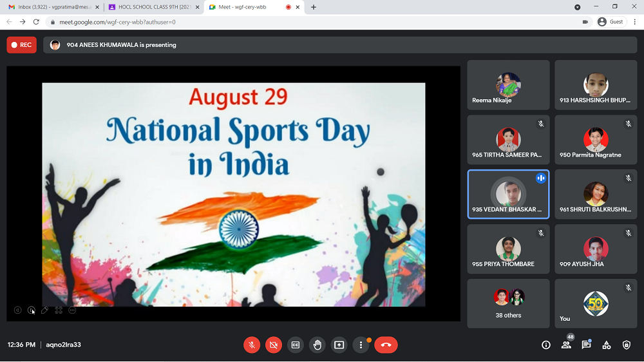Screen dimensions: 644x362
Task: Click the Present now screen share icon
Action: tap(339, 345)
